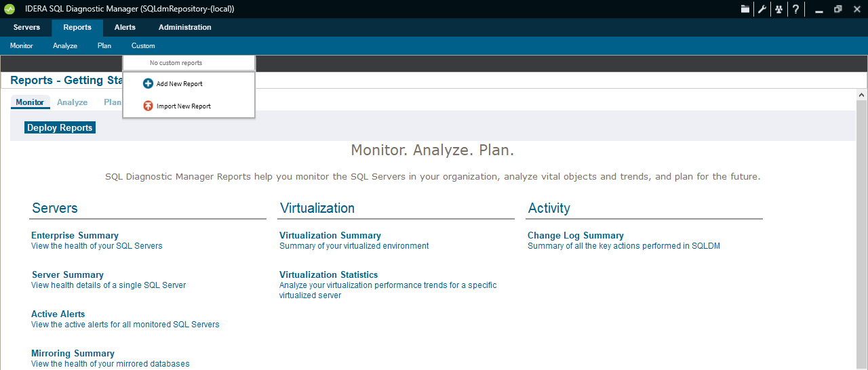868x370 pixels.
Task: Open the Servers main menu tab
Action: 26,28
